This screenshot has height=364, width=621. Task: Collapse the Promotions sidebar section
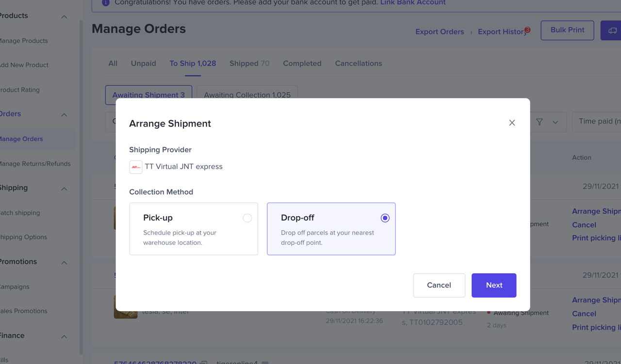[64, 263]
